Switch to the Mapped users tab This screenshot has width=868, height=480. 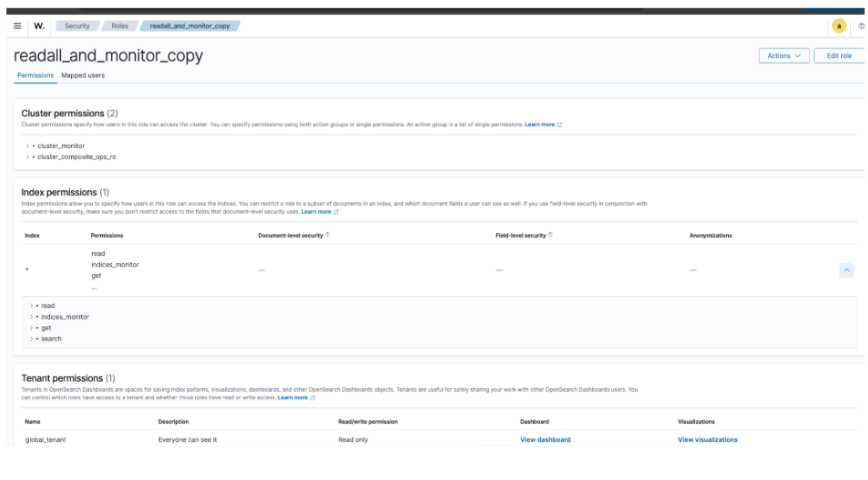pyautogui.click(x=83, y=75)
